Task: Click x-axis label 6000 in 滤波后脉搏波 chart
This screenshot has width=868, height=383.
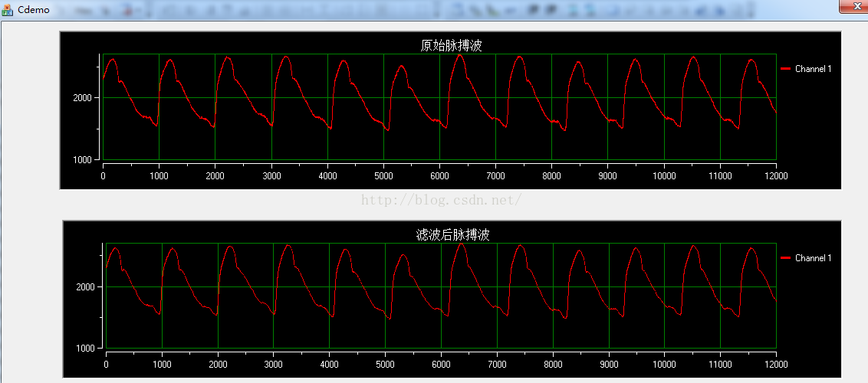Action: click(x=441, y=364)
